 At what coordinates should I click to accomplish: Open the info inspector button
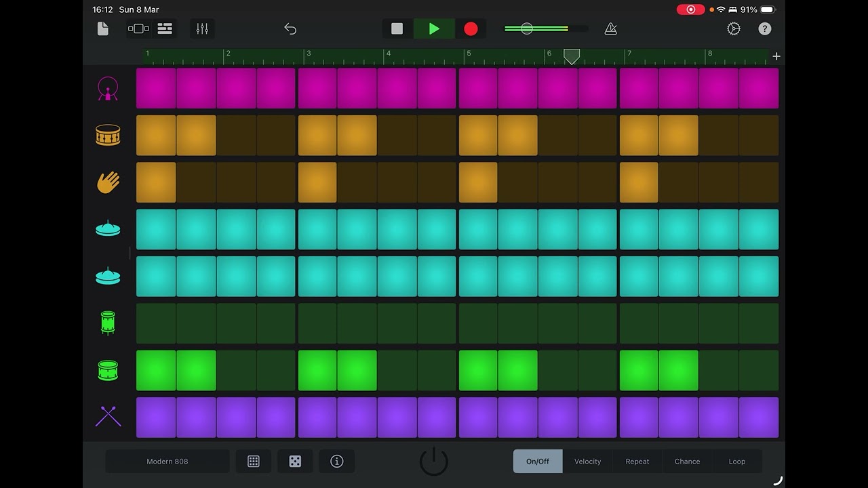click(x=337, y=462)
